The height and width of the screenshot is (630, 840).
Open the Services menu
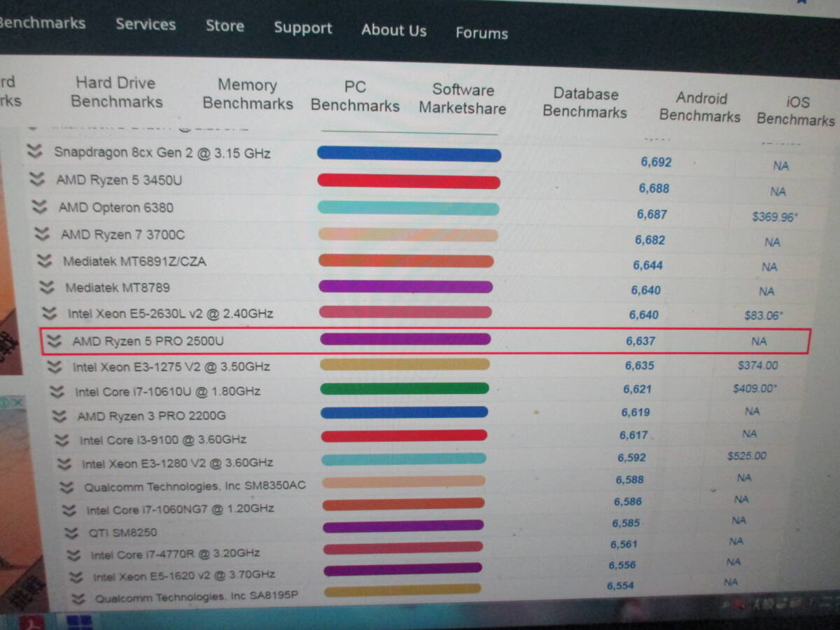(146, 24)
